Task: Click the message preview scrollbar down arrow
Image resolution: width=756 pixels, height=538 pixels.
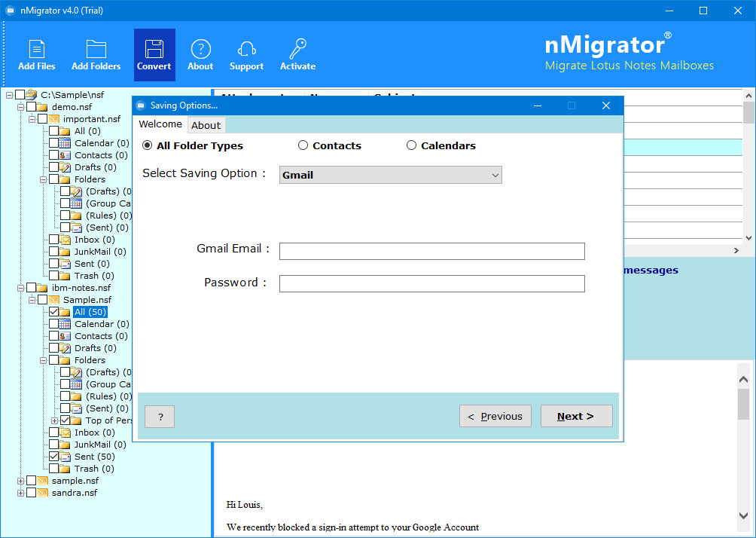Action: tap(743, 516)
